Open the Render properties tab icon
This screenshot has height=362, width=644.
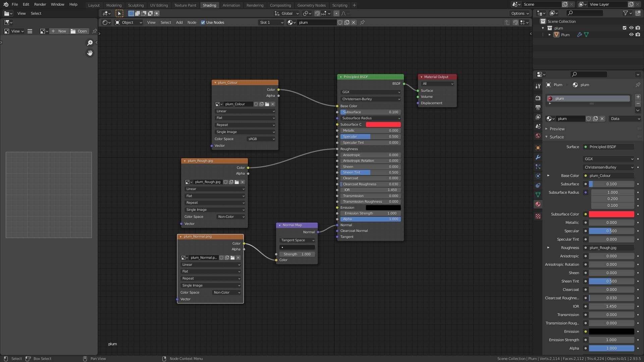click(538, 98)
